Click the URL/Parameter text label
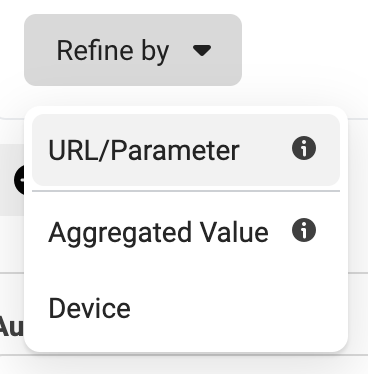Viewport: 368px width, 374px height. point(144,151)
